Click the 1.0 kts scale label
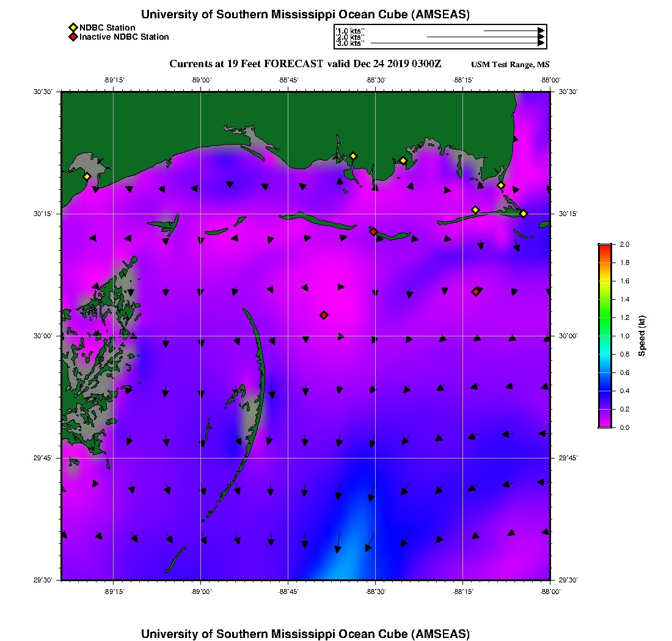This screenshot has height=641, width=672. point(350,31)
